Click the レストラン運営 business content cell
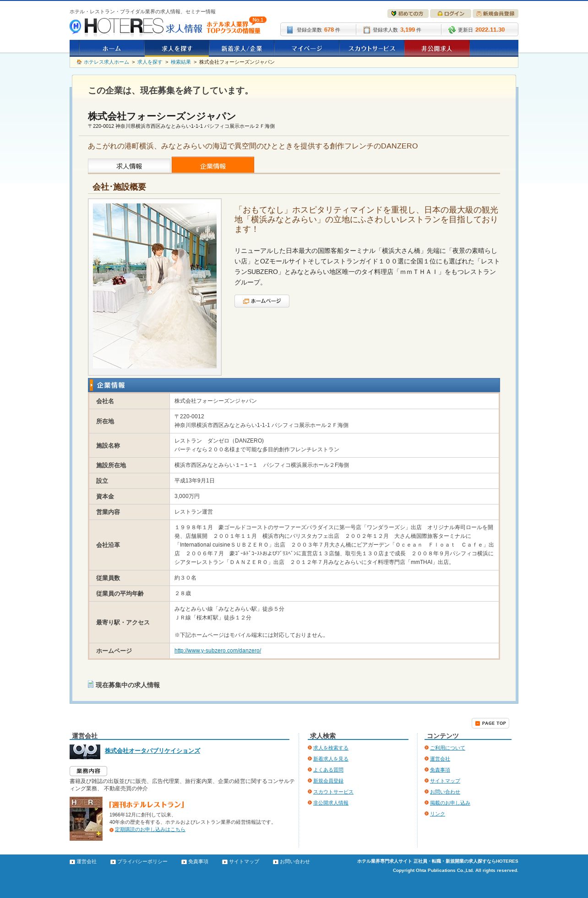 tap(334, 512)
